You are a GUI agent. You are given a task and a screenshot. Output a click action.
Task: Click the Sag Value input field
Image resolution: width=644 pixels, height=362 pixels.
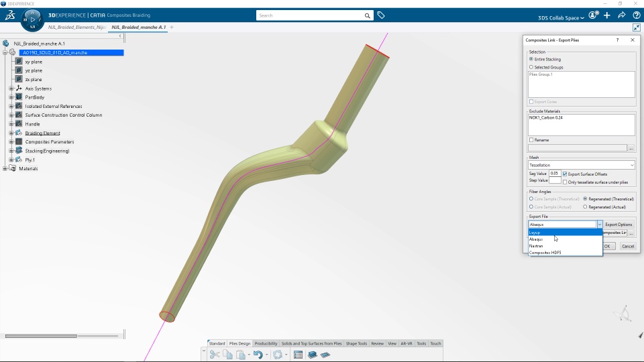coord(555,174)
